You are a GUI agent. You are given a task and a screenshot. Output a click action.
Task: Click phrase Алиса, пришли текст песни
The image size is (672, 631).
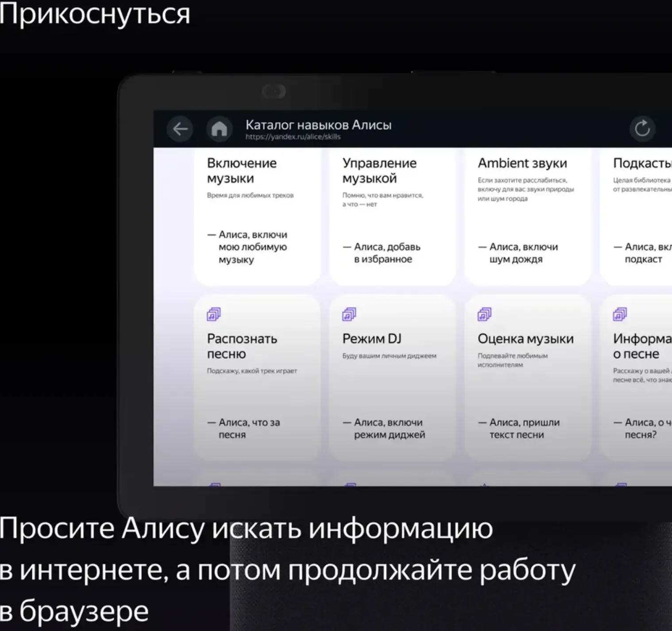tap(519, 428)
